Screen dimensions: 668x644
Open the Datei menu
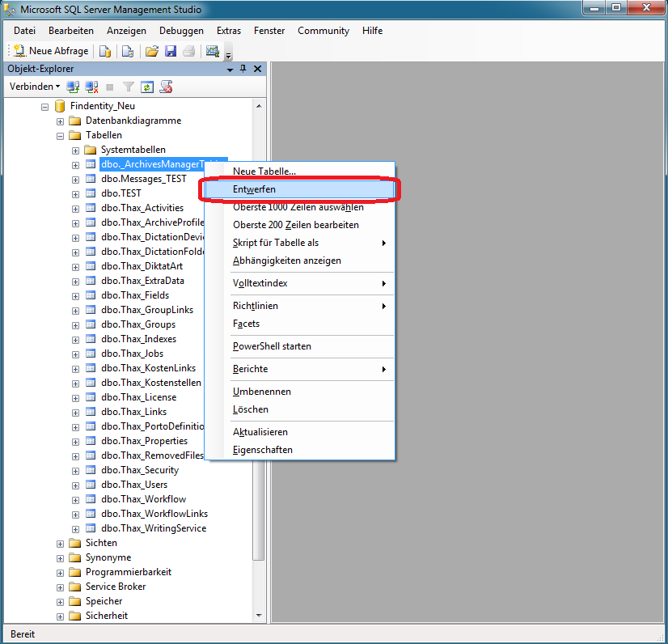(x=24, y=31)
